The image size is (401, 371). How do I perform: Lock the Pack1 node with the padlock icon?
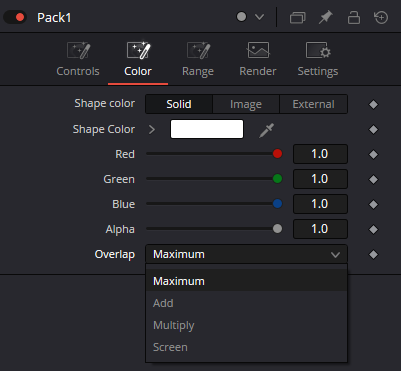pos(354,17)
